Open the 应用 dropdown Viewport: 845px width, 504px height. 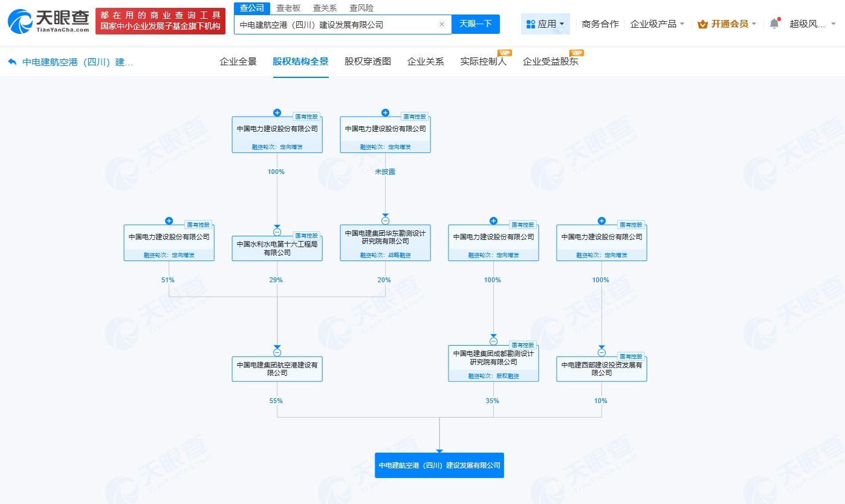545,23
